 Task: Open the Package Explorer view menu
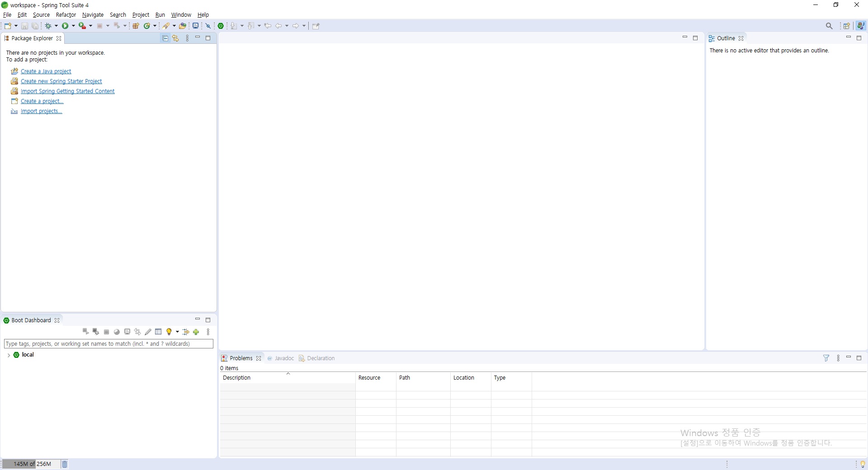(187, 38)
